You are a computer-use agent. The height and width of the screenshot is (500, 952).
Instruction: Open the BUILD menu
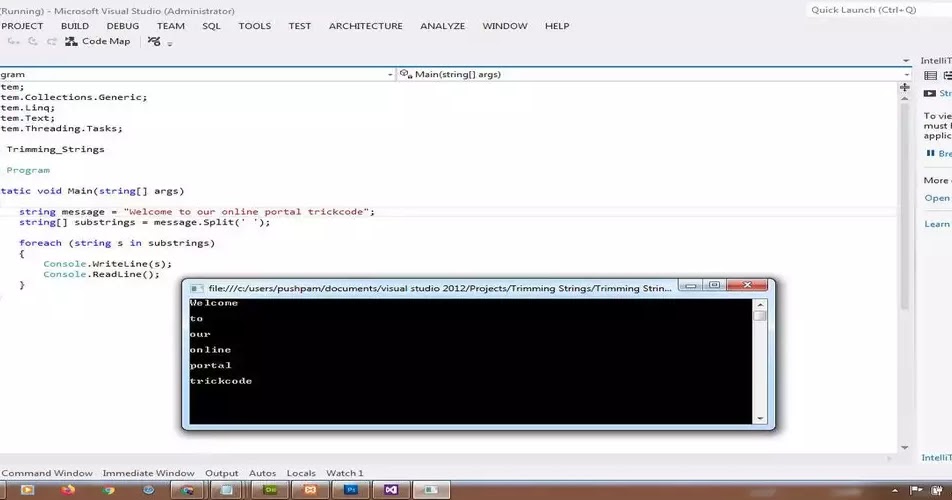[x=75, y=26]
